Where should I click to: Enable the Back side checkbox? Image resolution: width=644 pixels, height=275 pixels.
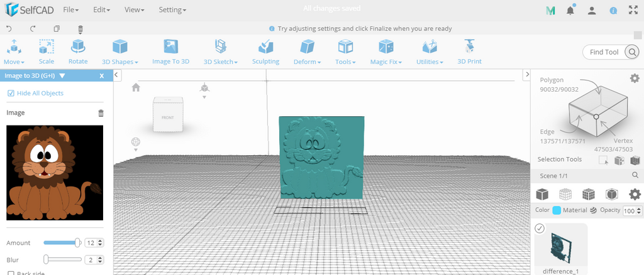(x=11, y=272)
